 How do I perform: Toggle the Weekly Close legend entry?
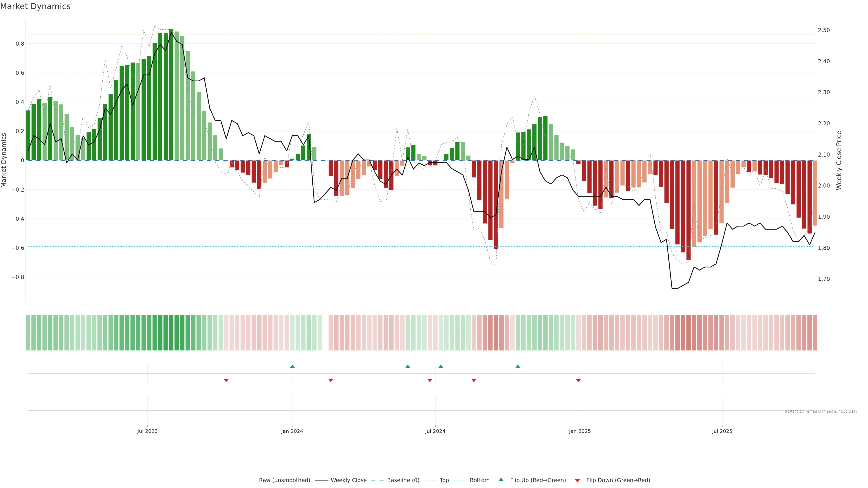[348, 480]
